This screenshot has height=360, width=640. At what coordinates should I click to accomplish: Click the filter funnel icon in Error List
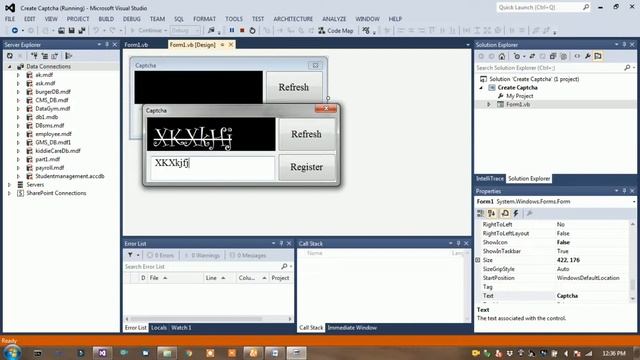pyautogui.click(x=130, y=255)
